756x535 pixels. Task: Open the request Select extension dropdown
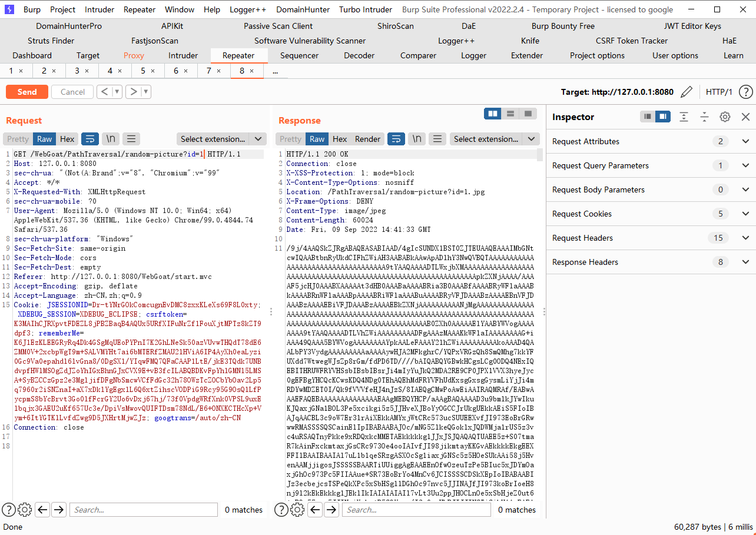coord(221,139)
